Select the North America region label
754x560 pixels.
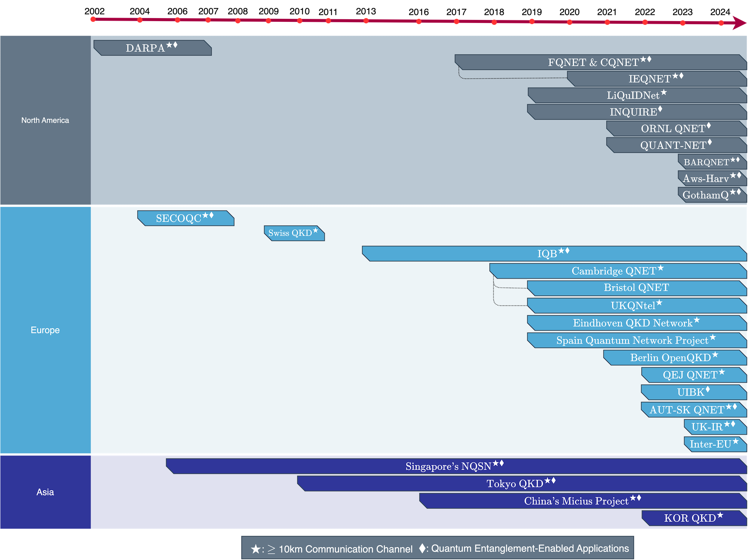pyautogui.click(x=45, y=120)
